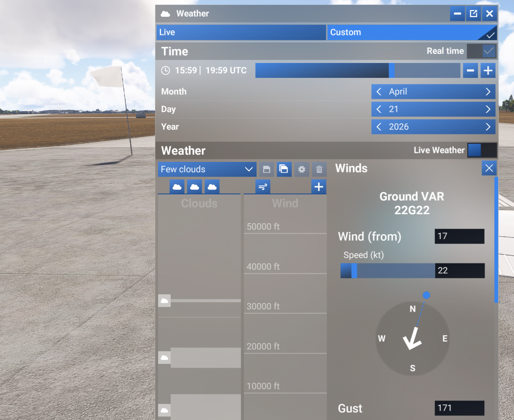The image size is (514, 420).
Task: Increase Year past 2026
Action: tap(488, 127)
